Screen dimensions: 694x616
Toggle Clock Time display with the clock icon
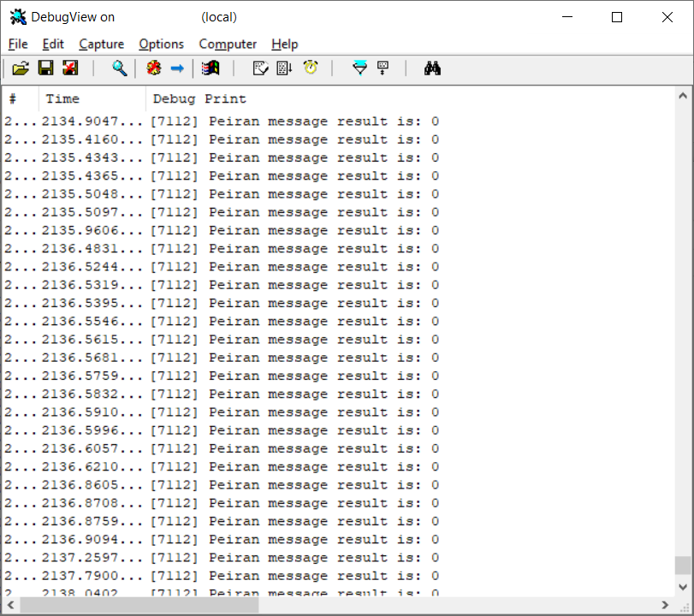(x=311, y=68)
